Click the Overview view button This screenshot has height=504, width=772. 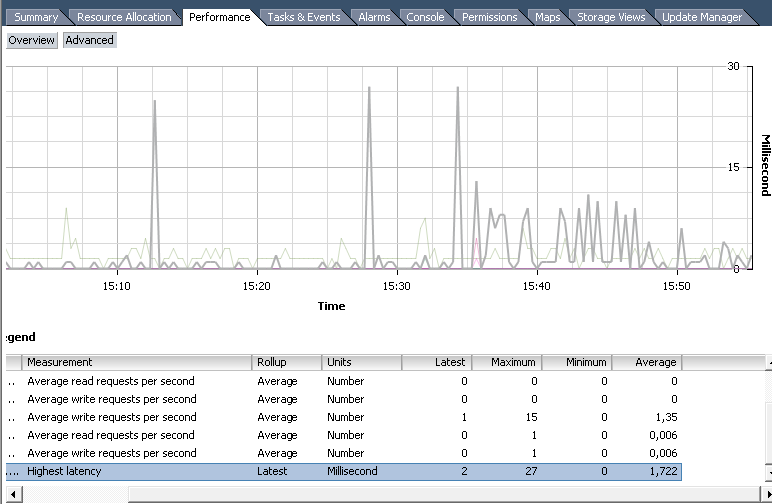32,40
